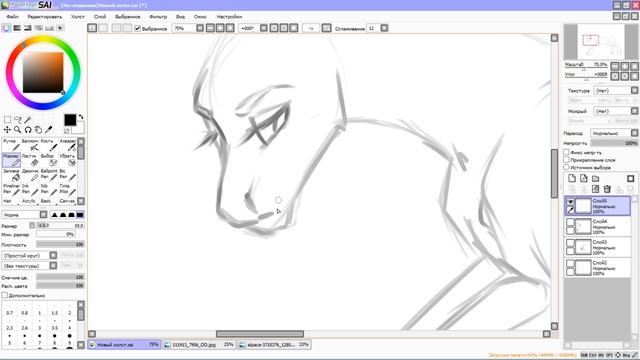Choose the Двоичн binary pen tool

30,175
